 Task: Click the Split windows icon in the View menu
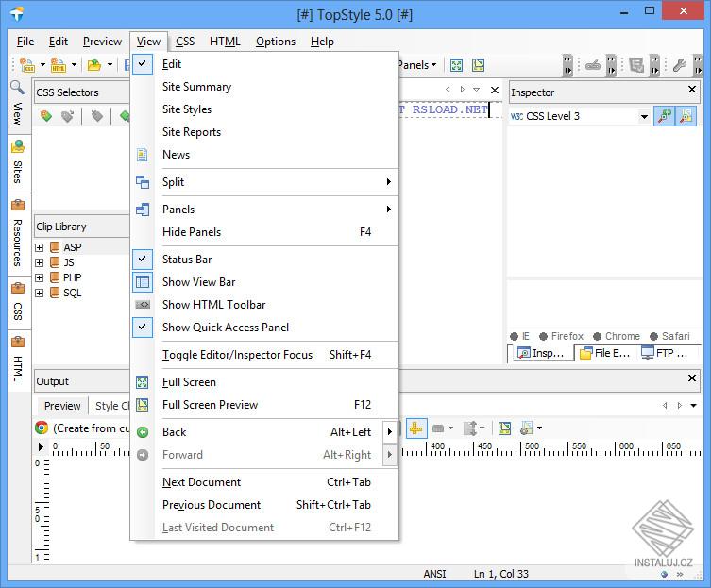tap(143, 182)
